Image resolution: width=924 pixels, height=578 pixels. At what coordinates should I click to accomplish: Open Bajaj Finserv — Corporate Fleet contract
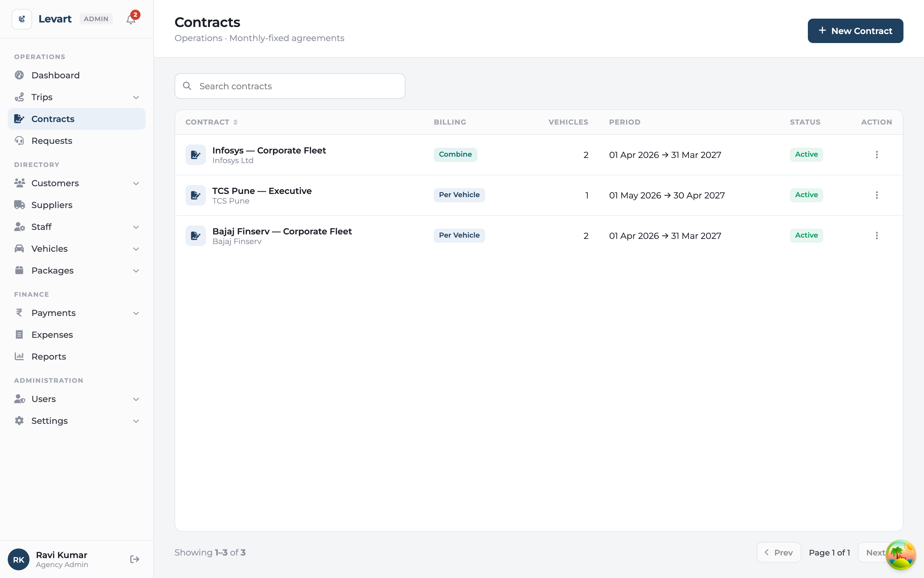coord(282,231)
